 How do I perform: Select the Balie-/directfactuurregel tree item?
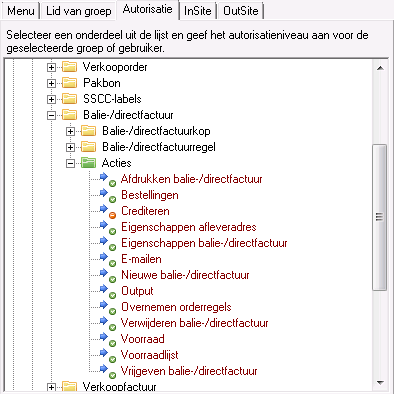click(159, 147)
